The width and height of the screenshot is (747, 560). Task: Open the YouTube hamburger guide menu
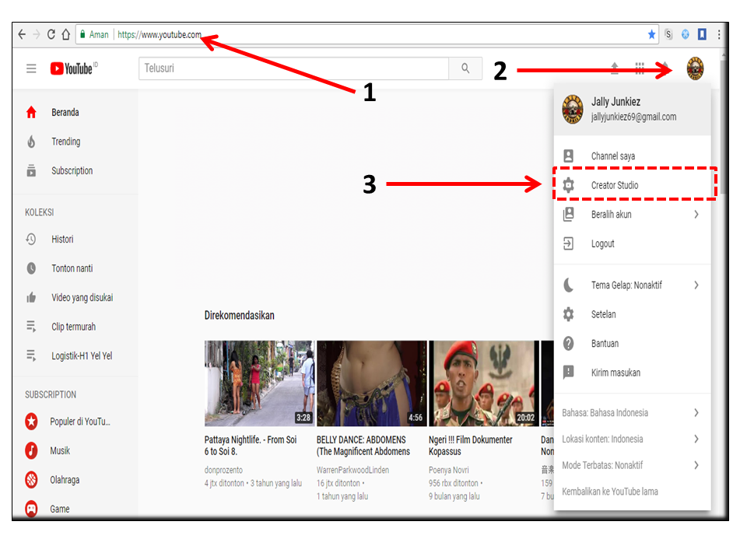(31, 68)
